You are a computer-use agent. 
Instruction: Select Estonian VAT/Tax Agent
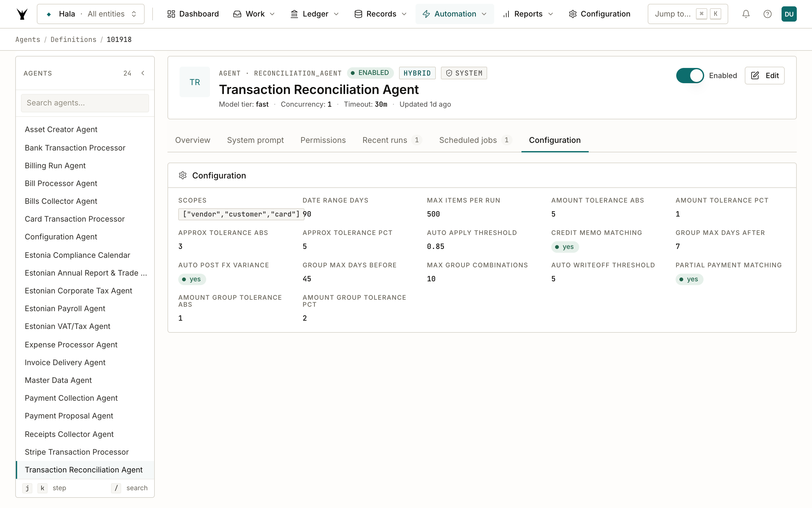(85, 326)
